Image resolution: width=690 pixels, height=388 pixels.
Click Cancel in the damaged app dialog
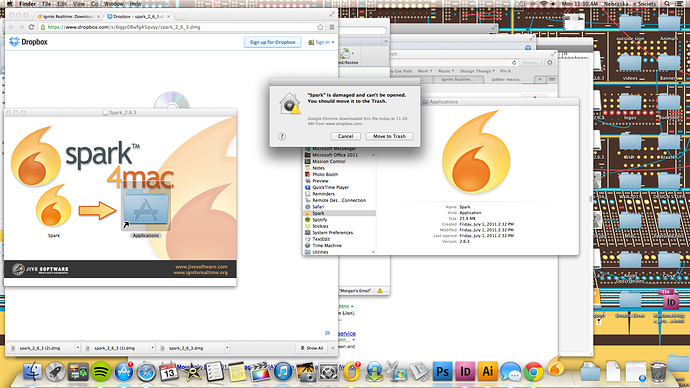(345, 136)
